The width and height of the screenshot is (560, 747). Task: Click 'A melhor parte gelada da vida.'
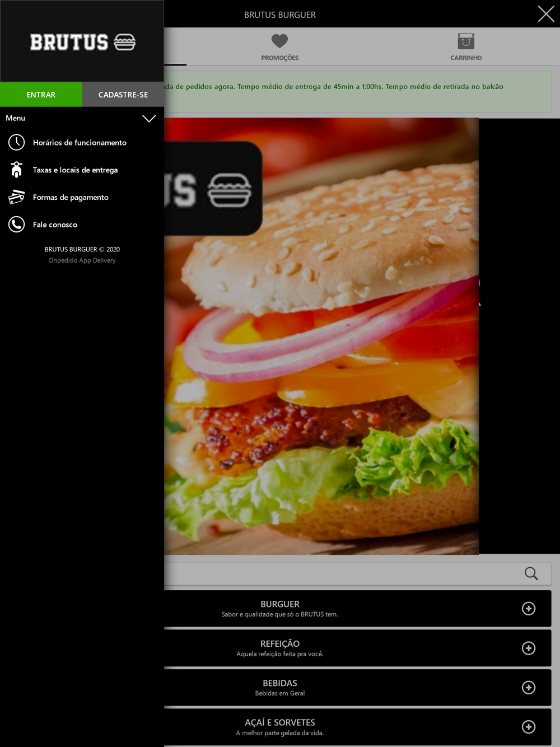280,733
